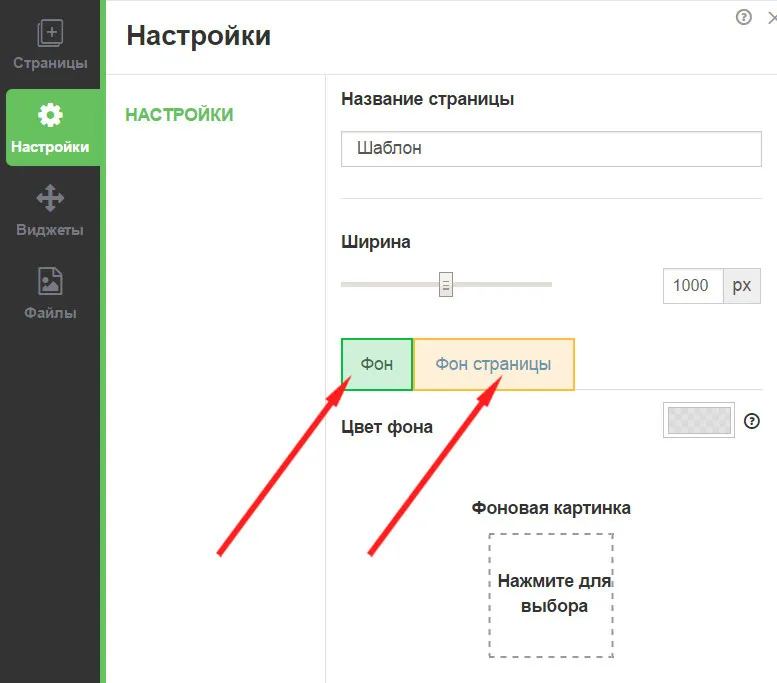This screenshot has width=777, height=683.
Task: Click the Страницы sidebar label
Action: (50, 63)
